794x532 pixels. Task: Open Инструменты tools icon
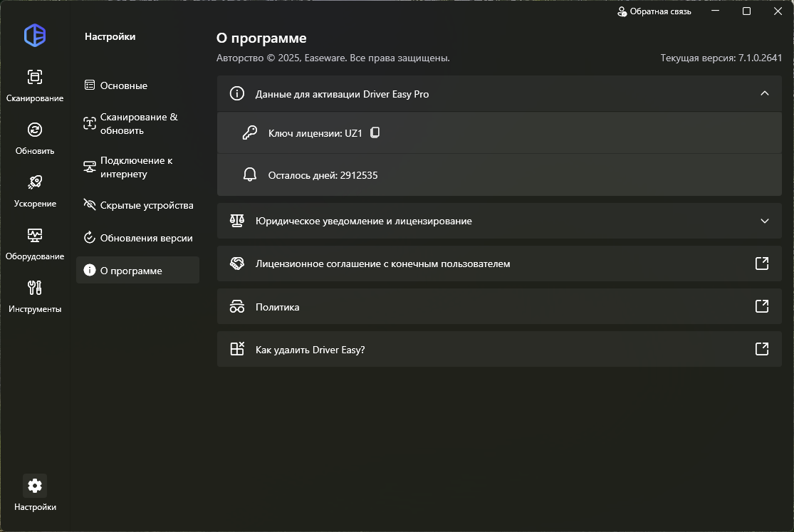(35, 288)
